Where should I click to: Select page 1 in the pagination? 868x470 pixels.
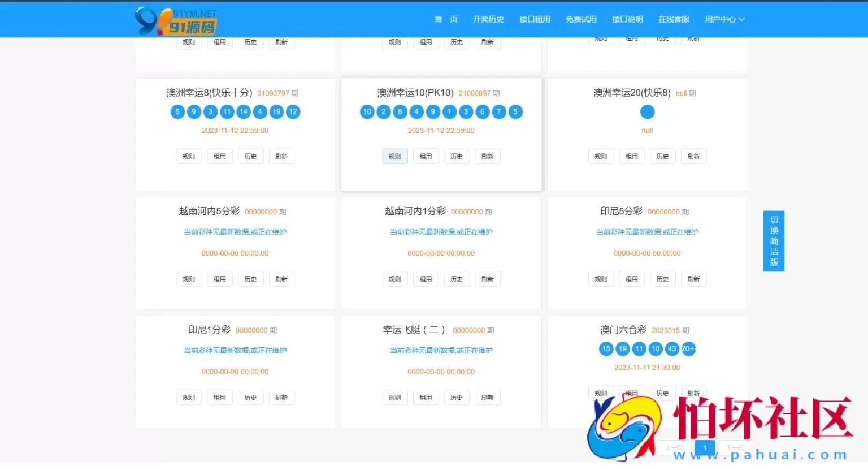[705, 447]
